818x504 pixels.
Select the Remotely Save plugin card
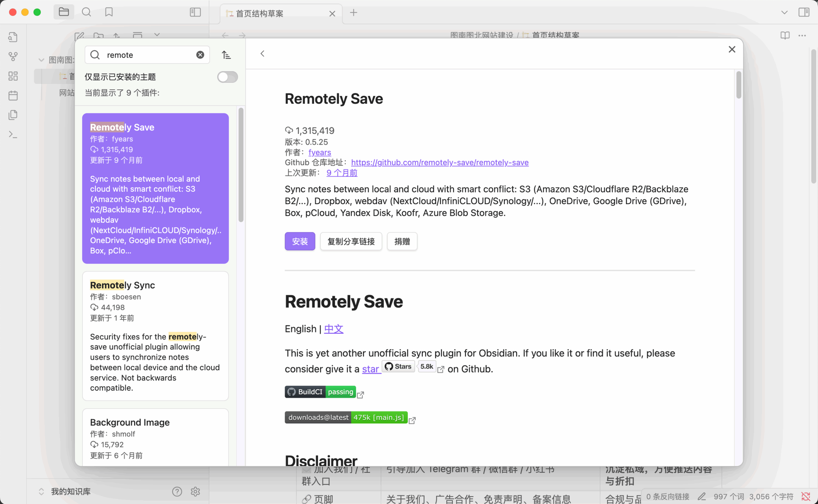155,188
